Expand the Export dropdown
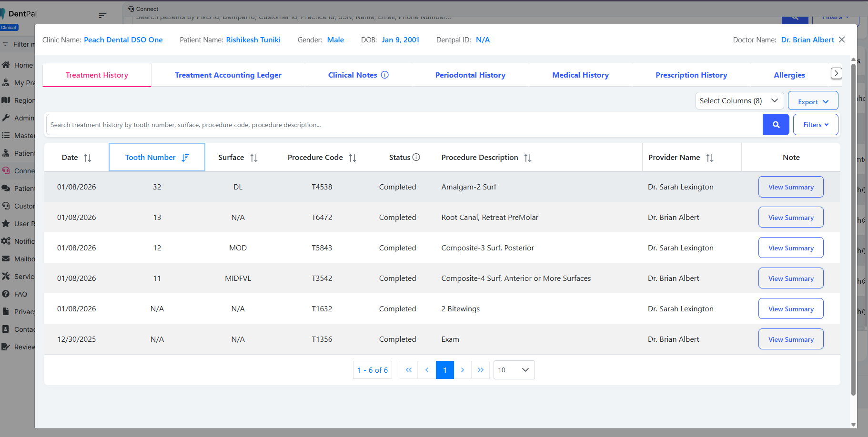This screenshot has height=437, width=868. (x=813, y=101)
